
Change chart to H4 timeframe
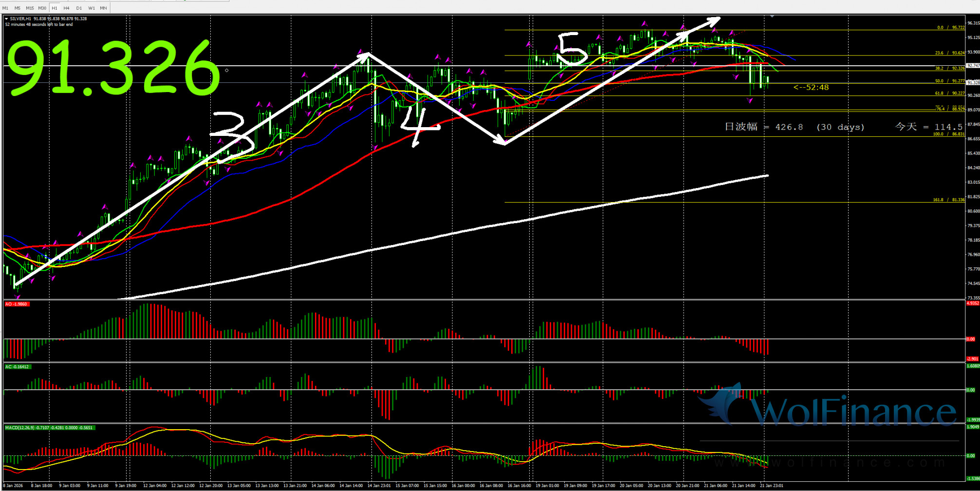click(67, 8)
